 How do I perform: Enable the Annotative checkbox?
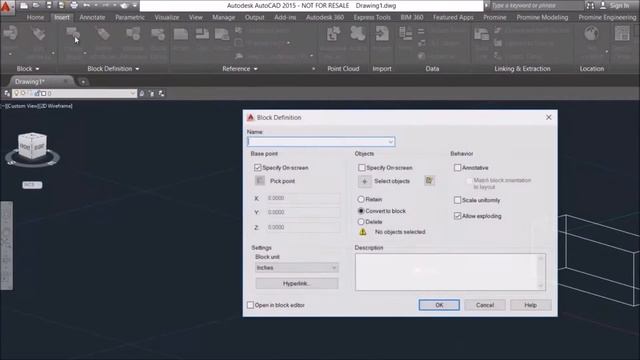click(458, 168)
